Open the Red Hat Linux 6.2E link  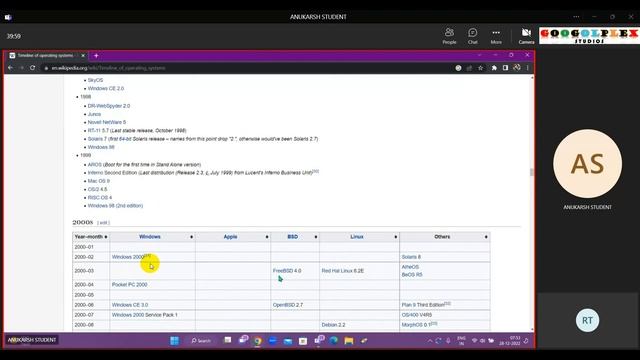[342, 271]
